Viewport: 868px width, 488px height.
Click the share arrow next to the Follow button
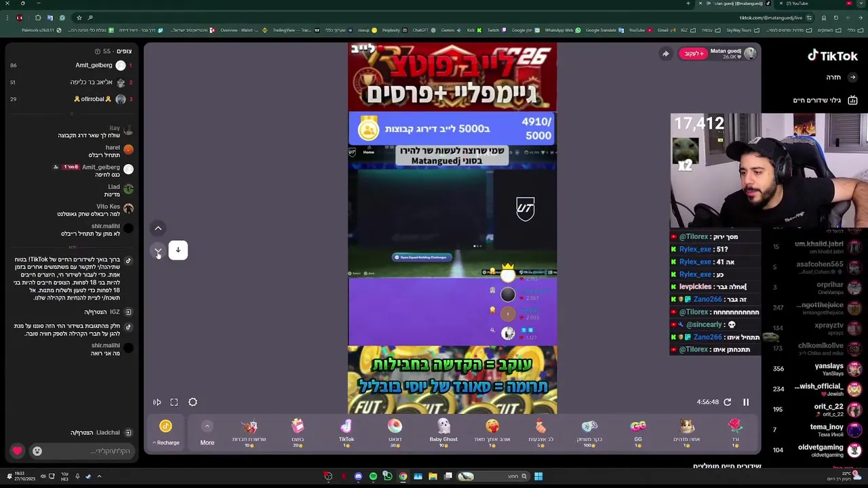pos(665,54)
